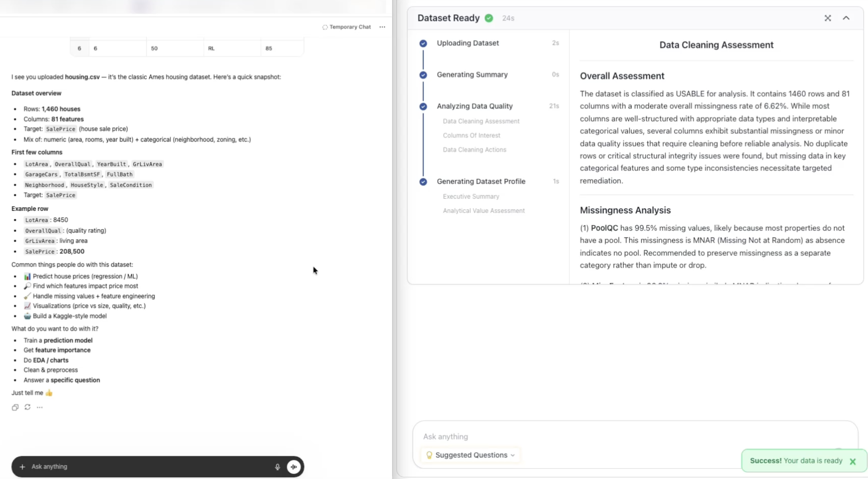Start voice mode with the waveform icon
The height and width of the screenshot is (479, 868).
pyautogui.click(x=293, y=467)
